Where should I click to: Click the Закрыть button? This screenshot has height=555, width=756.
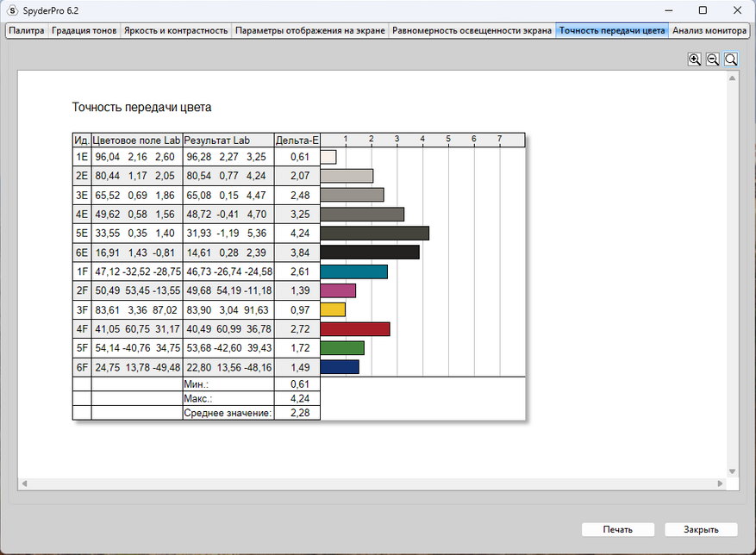pyautogui.click(x=701, y=529)
